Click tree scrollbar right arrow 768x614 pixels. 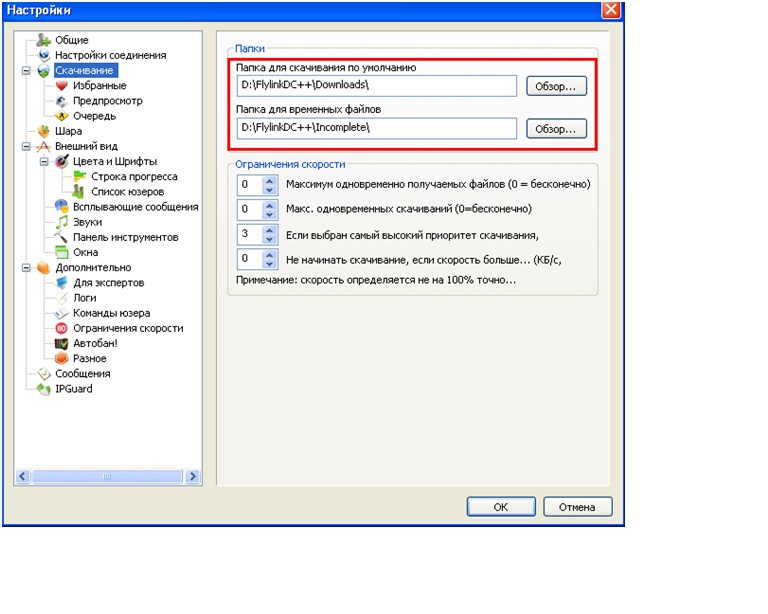pyautogui.click(x=193, y=476)
